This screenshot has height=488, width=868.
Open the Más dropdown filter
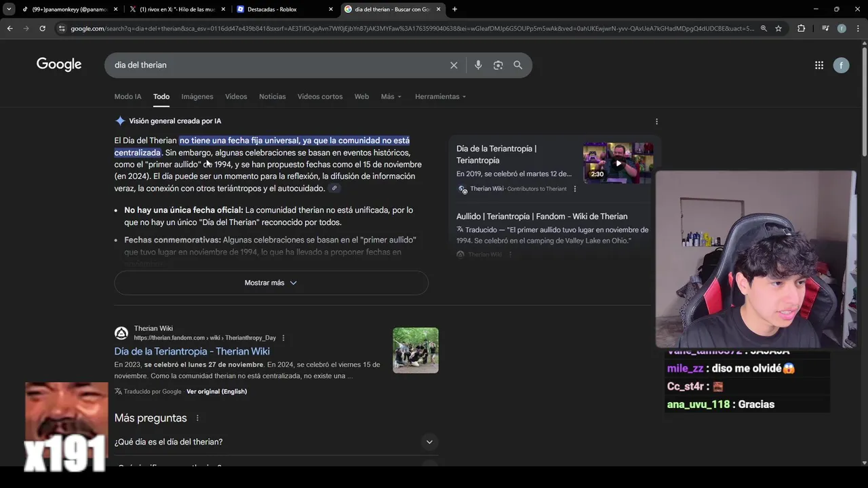pos(391,97)
